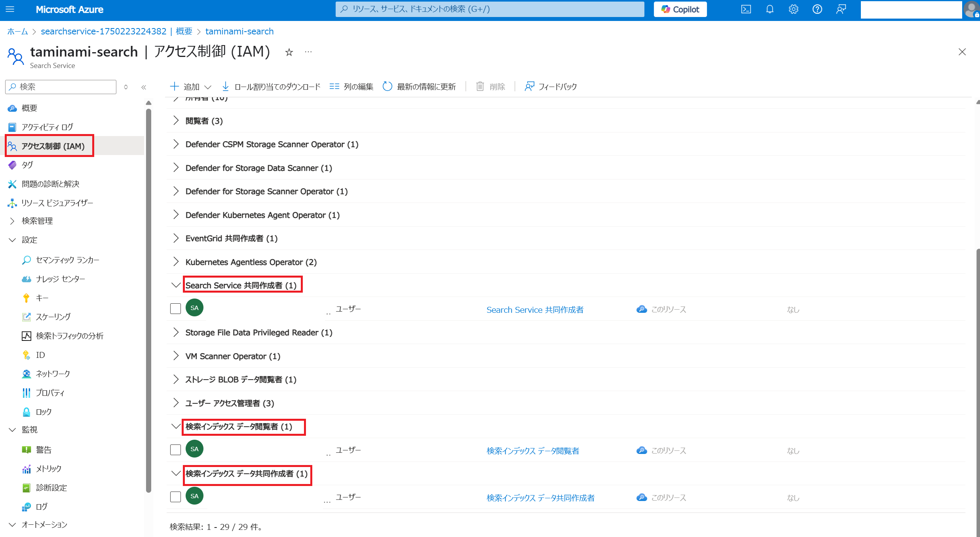Collapse Search Service 共同作成者 (1) group

tap(176, 285)
